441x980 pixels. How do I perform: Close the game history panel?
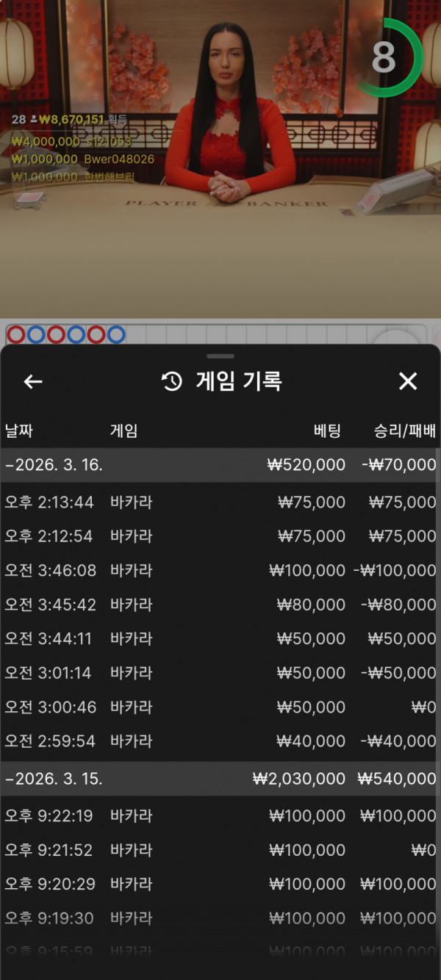point(408,381)
